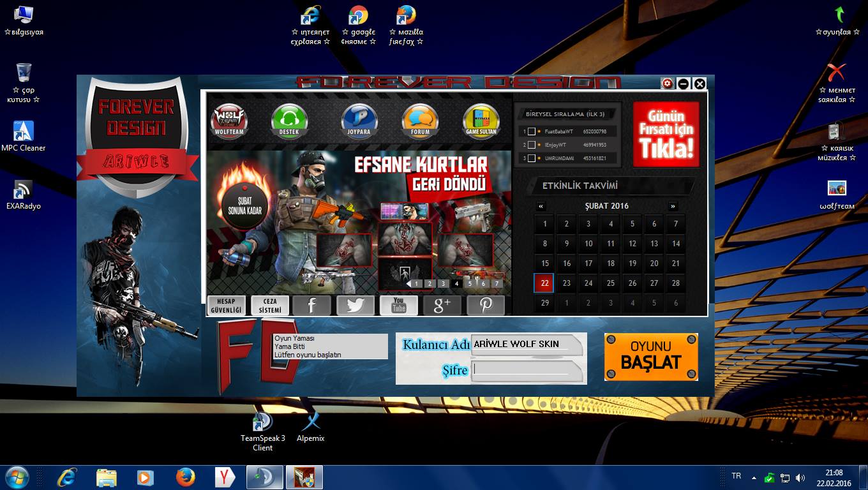Open the Wolfteam icon in the launcher

pos(229,121)
